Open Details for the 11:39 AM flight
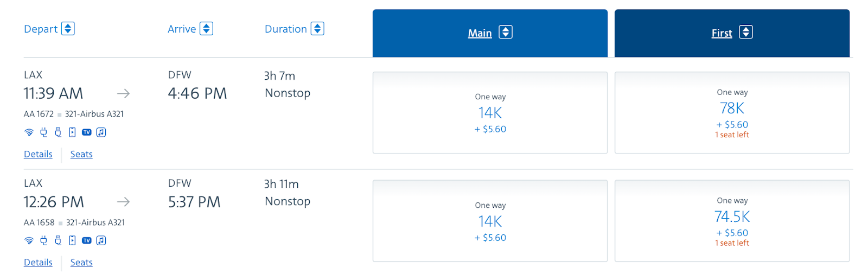 point(38,154)
